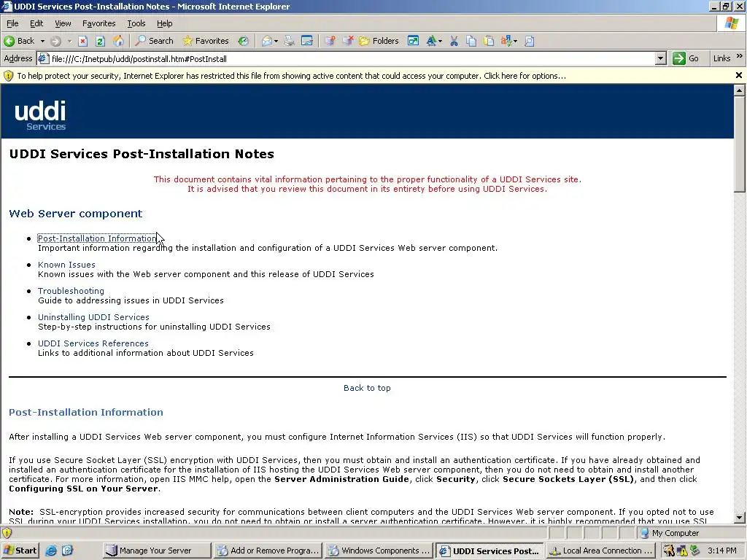This screenshot has height=560, width=747.
Task: Click the Mail envelope icon
Action: click(x=267, y=41)
